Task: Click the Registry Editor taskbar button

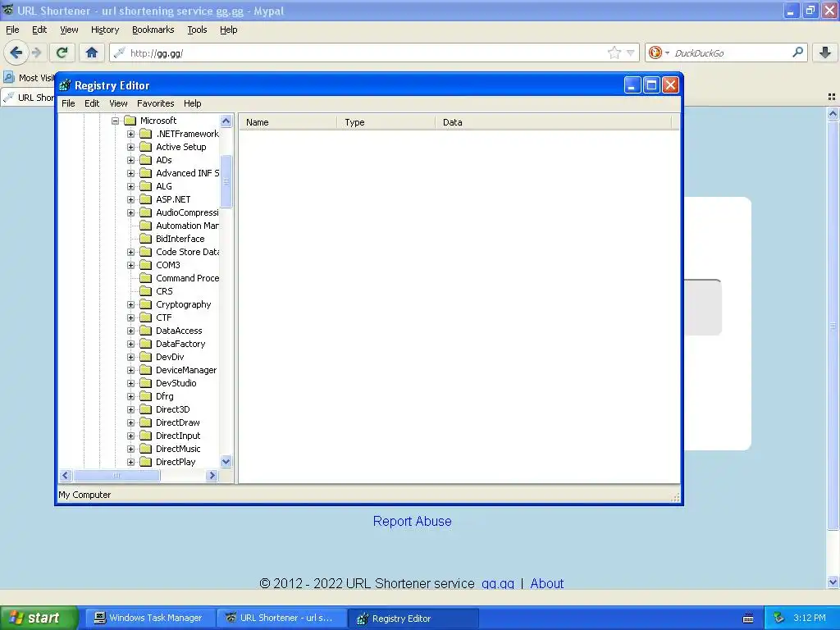Action: click(413, 619)
